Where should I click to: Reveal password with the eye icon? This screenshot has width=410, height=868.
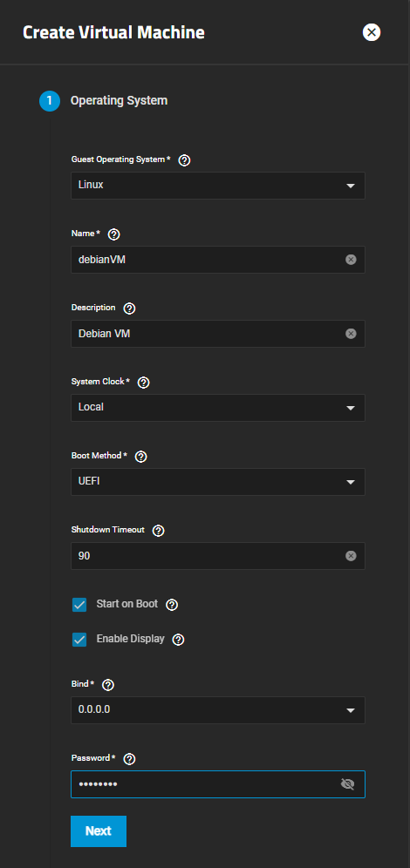point(347,783)
